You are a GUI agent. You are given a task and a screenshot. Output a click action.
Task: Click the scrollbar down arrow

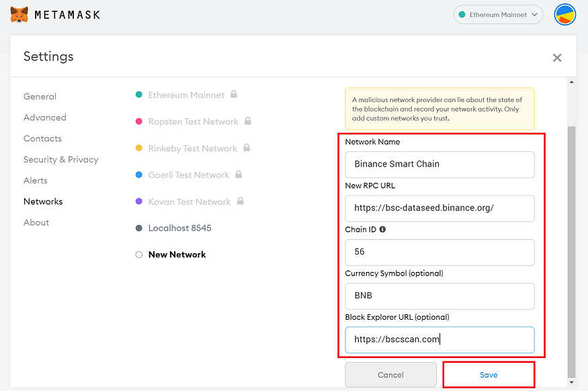tap(571, 382)
